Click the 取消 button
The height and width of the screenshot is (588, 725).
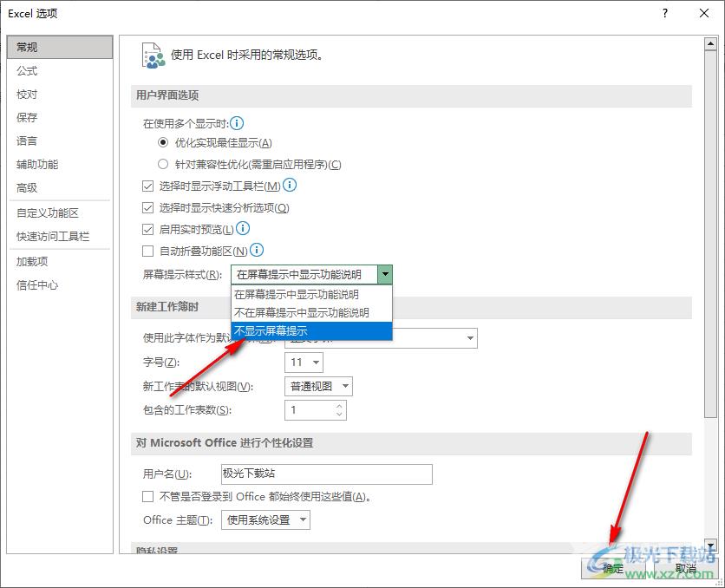(686, 568)
